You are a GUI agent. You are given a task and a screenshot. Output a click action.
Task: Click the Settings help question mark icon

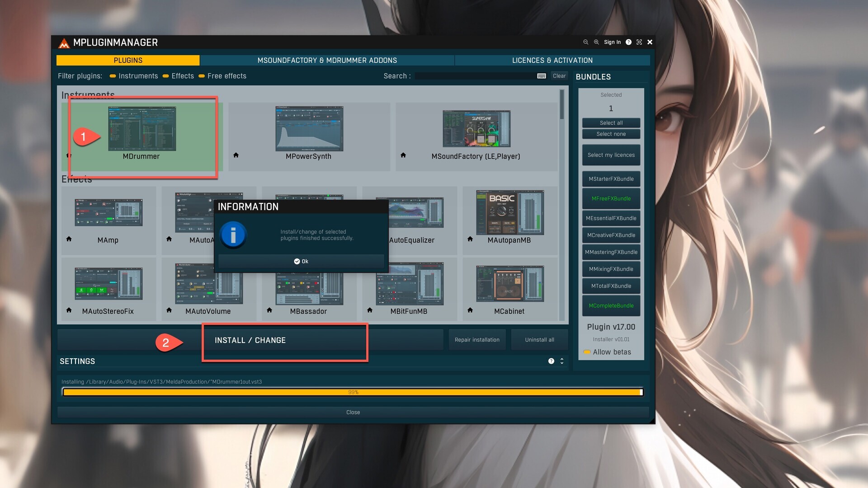[551, 361]
